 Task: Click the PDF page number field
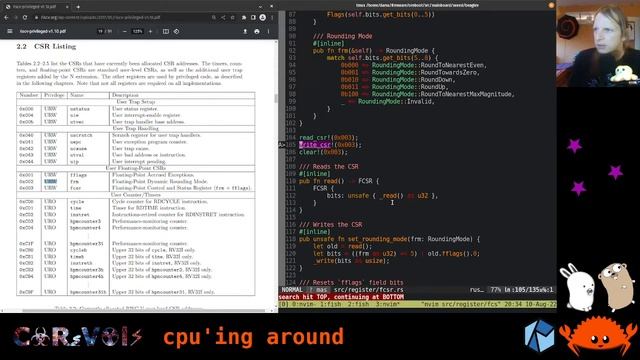(100, 31)
